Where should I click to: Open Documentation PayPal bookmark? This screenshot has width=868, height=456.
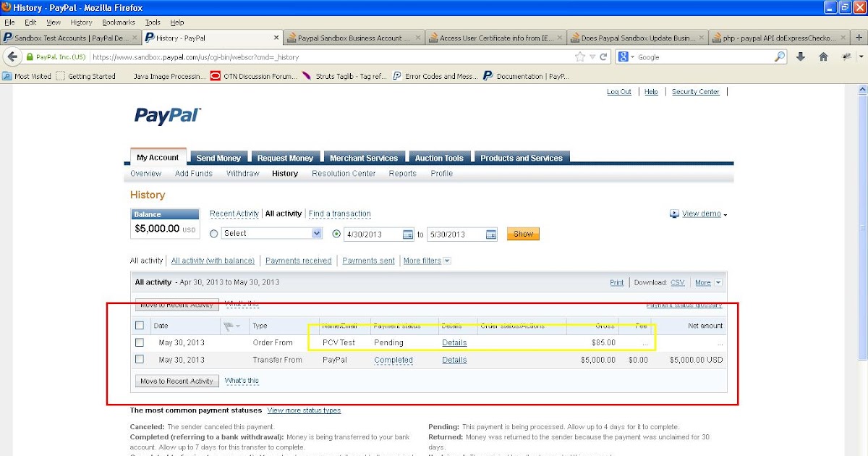point(526,76)
